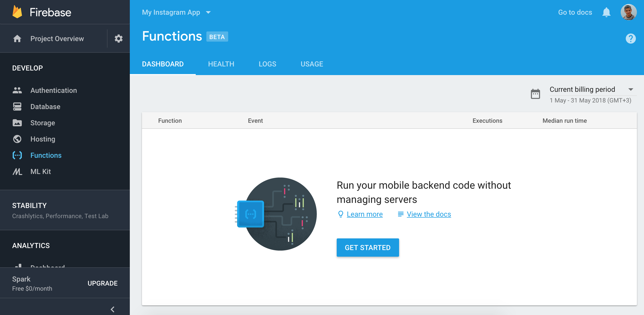Click the 1 May - 31 May 2018 date range
This screenshot has width=644, height=315.
(x=591, y=100)
